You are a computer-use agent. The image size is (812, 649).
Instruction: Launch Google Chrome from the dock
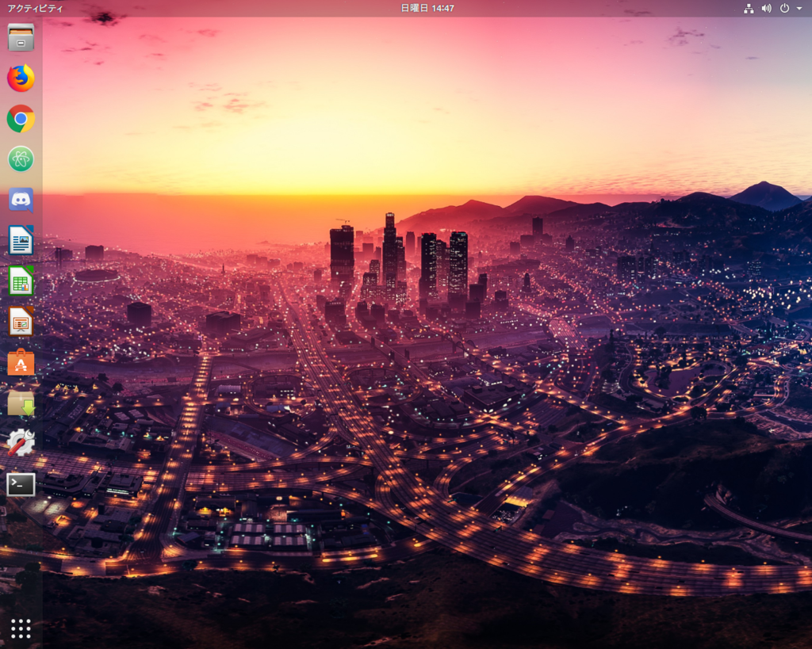pos(21,119)
